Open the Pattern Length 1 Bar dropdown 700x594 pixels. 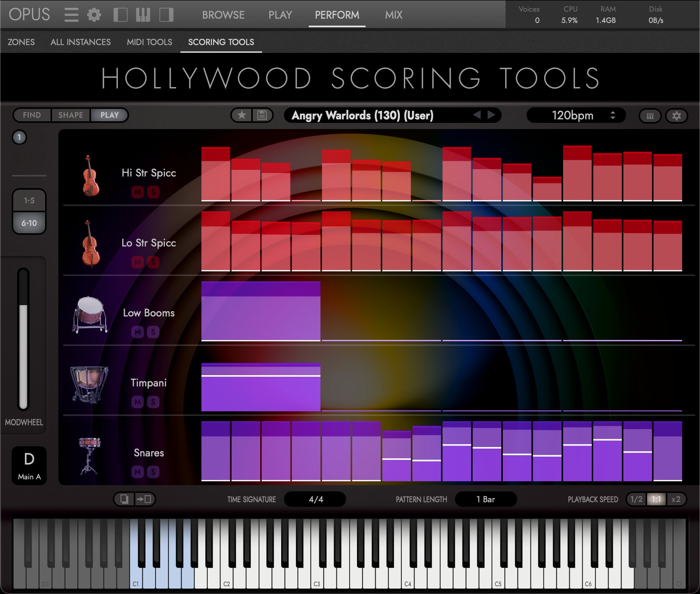point(486,499)
